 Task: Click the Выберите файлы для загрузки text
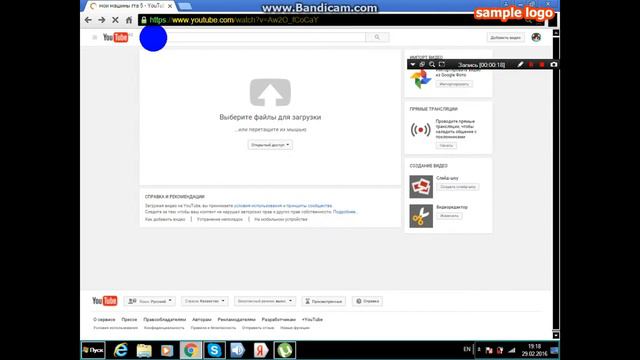pyautogui.click(x=270, y=117)
